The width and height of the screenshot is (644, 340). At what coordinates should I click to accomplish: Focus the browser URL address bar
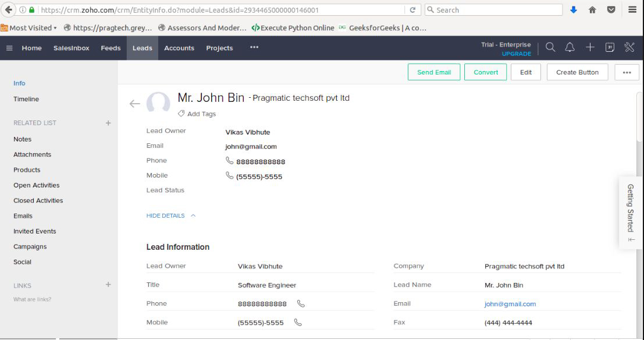221,10
